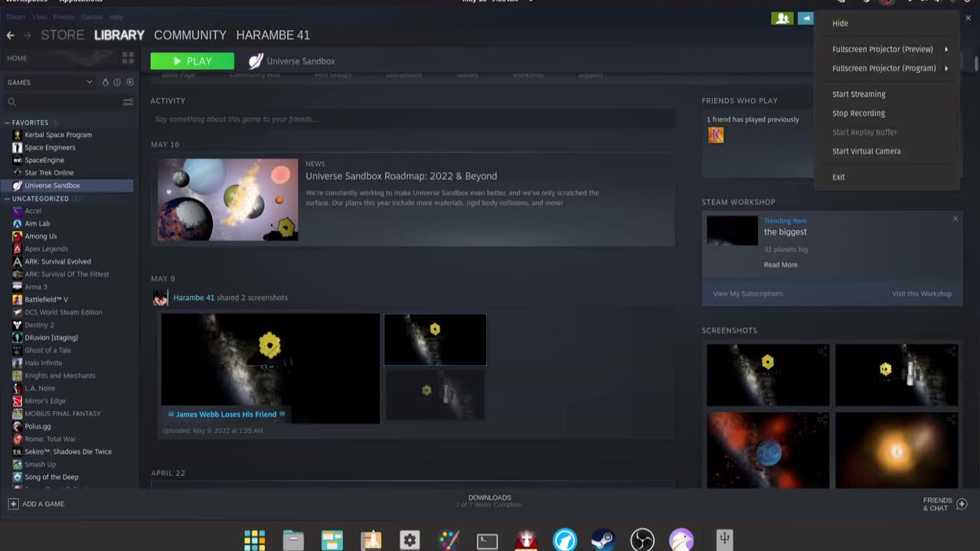Click the blue announcements megaphone icon
This screenshot has height=551, width=980.
pyautogui.click(x=805, y=18)
